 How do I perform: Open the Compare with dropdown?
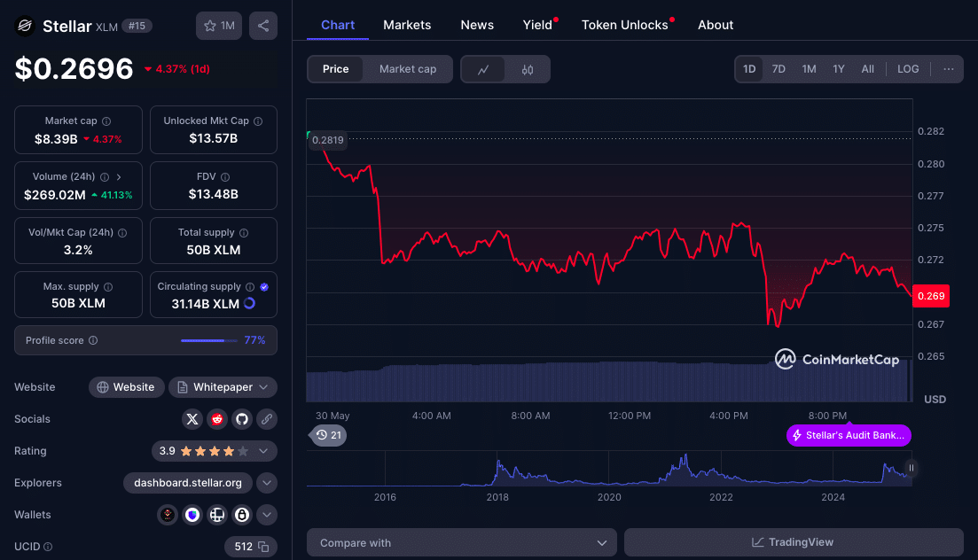[462, 542]
